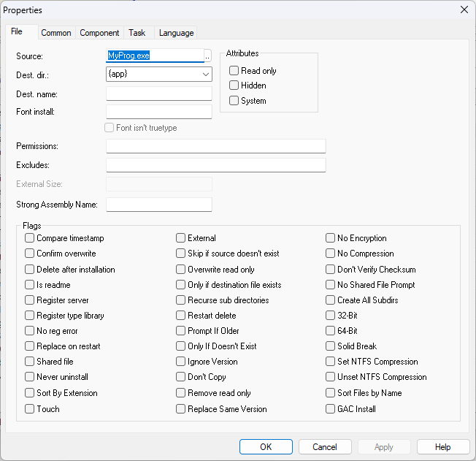Click the Cancel button
476x461 pixels.
[325, 446]
